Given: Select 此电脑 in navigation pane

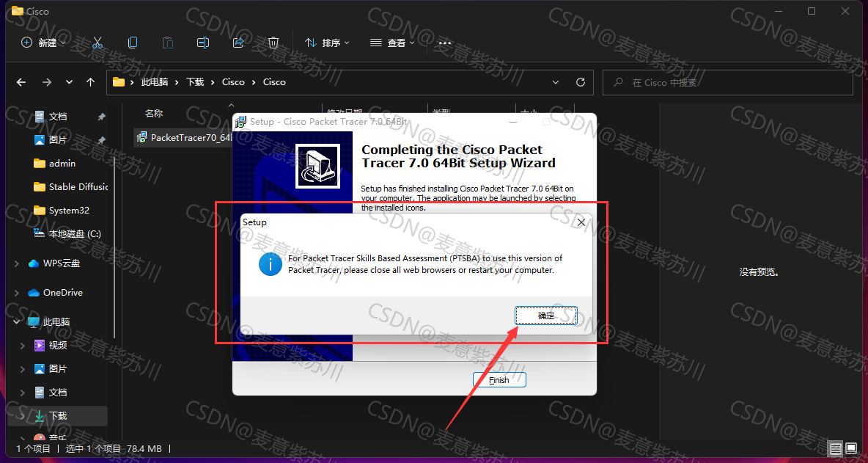Looking at the screenshot, I should click(56, 322).
